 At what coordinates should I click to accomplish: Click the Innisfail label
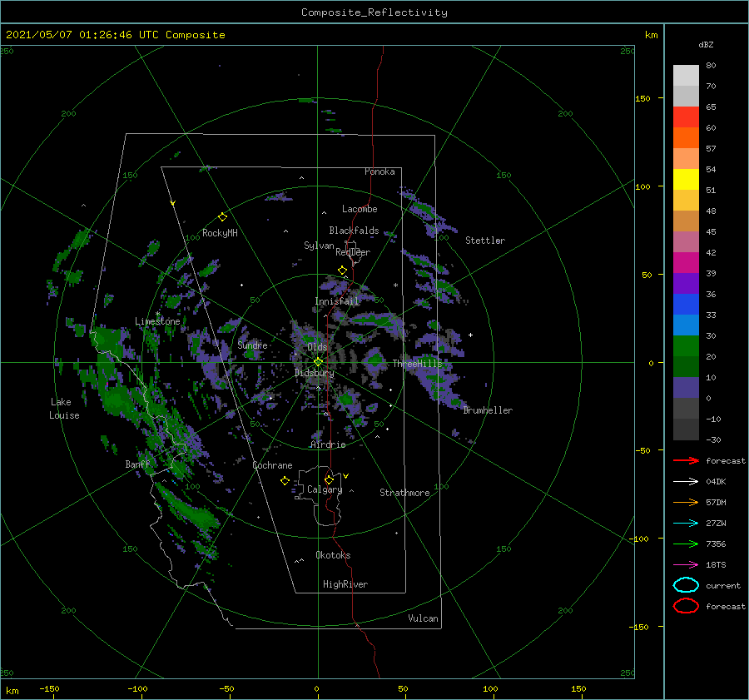[x=336, y=301]
